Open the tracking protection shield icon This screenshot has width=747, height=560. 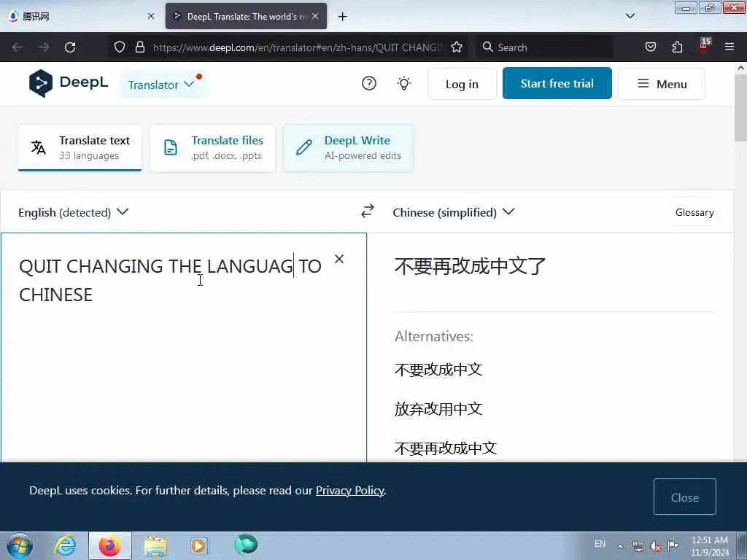[x=120, y=47]
